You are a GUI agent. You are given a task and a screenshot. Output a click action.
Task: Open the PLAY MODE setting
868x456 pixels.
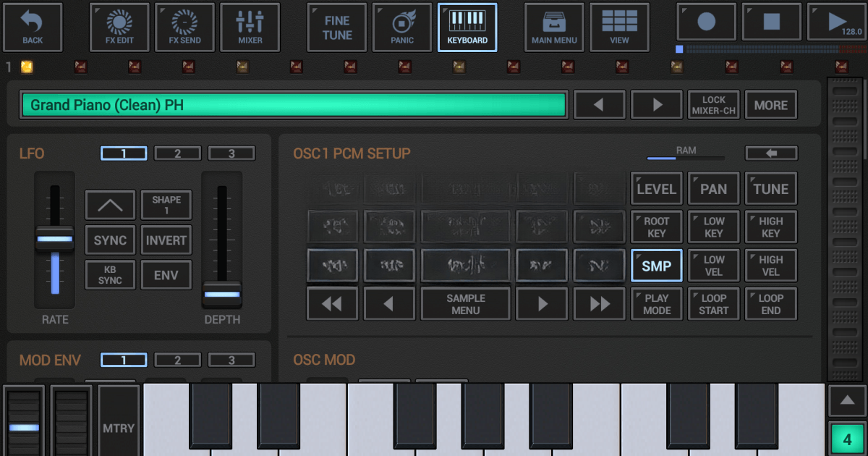[x=656, y=303]
